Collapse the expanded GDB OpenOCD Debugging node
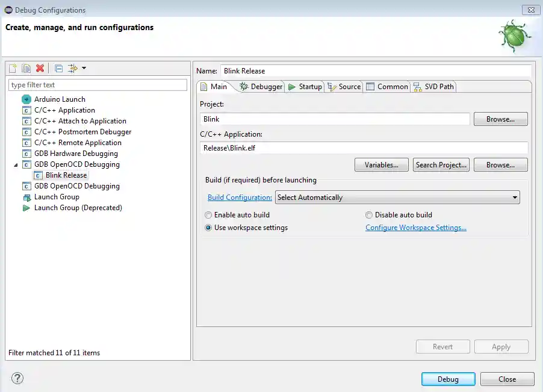 16,164
